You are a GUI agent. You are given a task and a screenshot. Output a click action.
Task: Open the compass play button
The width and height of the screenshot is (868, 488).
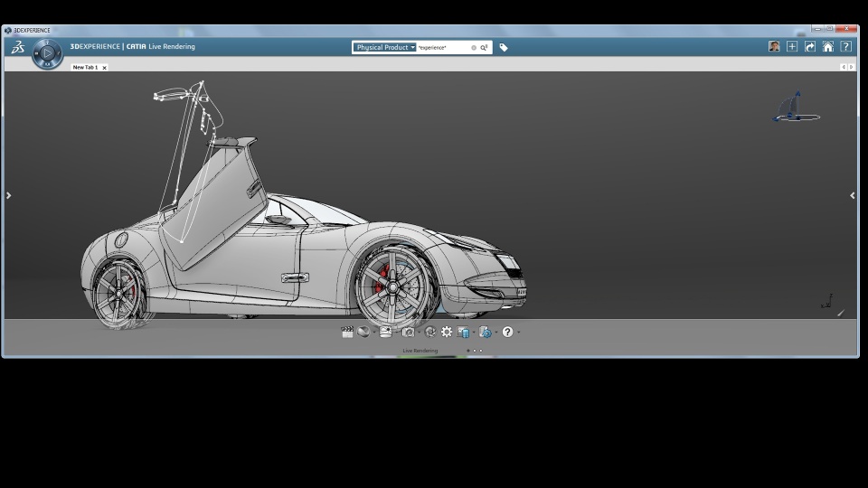(47, 53)
